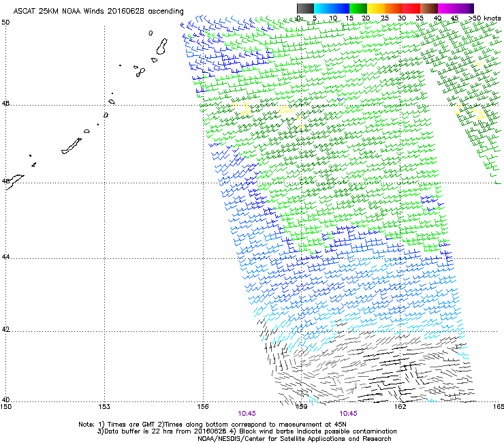Click the chart title 'ASCAT 25KM NOAA Winds 20160628 ascending'
Image resolution: width=504 pixels, height=443 pixels.
pyautogui.click(x=98, y=11)
